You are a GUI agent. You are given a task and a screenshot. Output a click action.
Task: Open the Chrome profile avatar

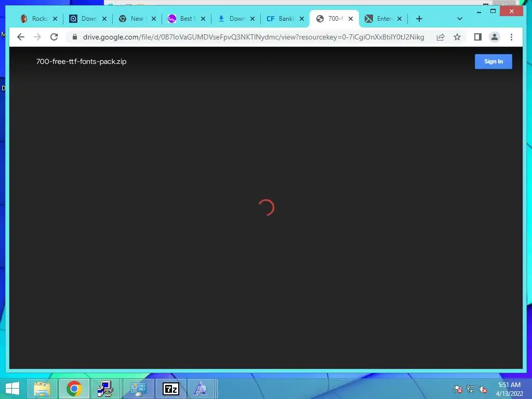point(495,37)
